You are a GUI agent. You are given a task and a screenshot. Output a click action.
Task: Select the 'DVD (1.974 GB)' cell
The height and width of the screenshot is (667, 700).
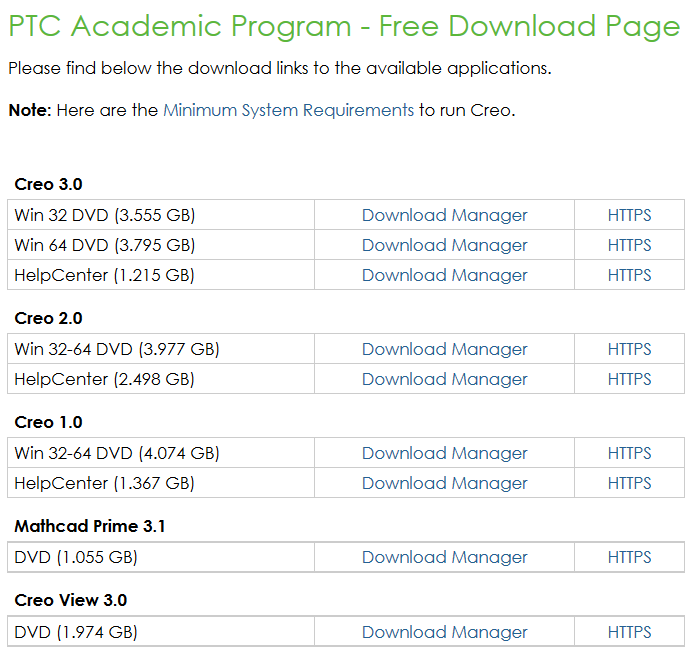click(x=161, y=632)
